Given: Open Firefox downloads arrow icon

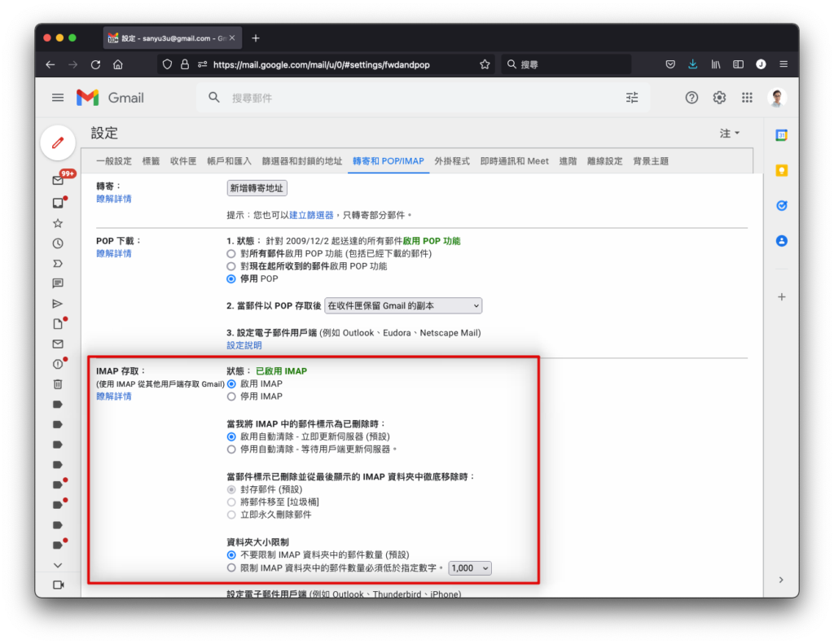Looking at the screenshot, I should pos(692,64).
